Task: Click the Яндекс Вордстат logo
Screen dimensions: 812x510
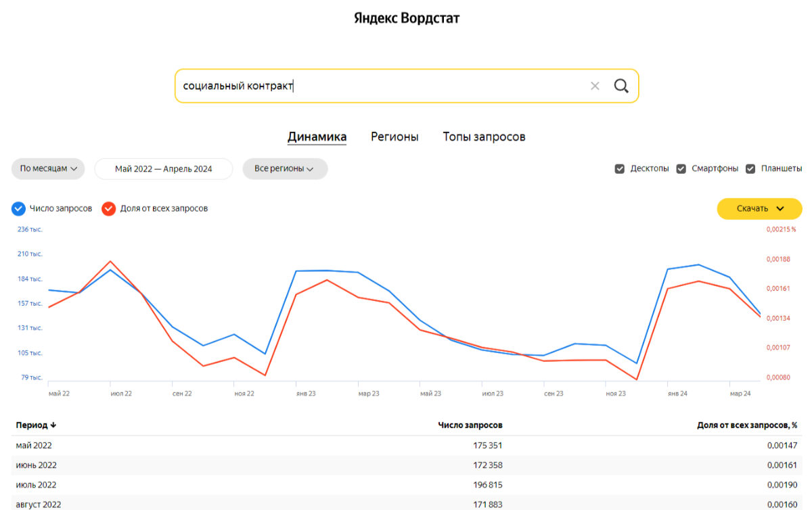Action: point(406,18)
